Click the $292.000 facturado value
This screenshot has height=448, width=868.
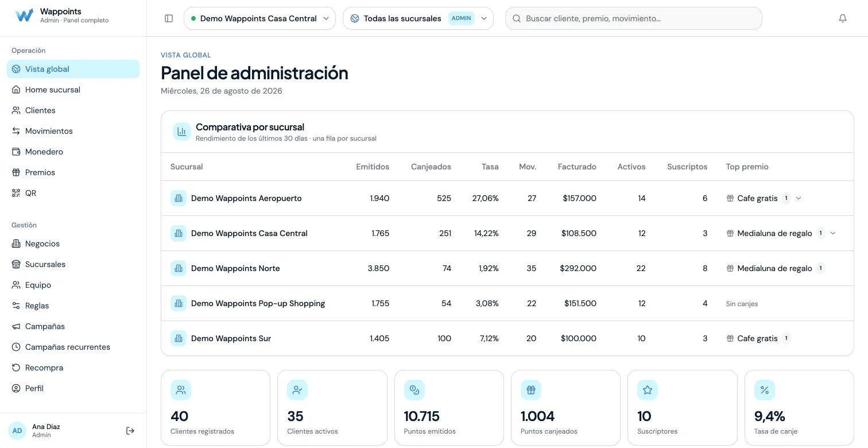click(x=578, y=268)
